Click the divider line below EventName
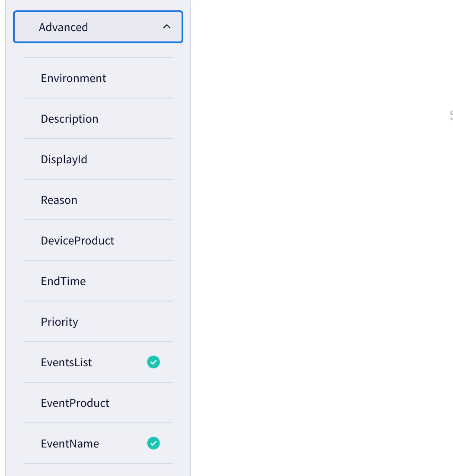The height and width of the screenshot is (476, 453). (98, 463)
